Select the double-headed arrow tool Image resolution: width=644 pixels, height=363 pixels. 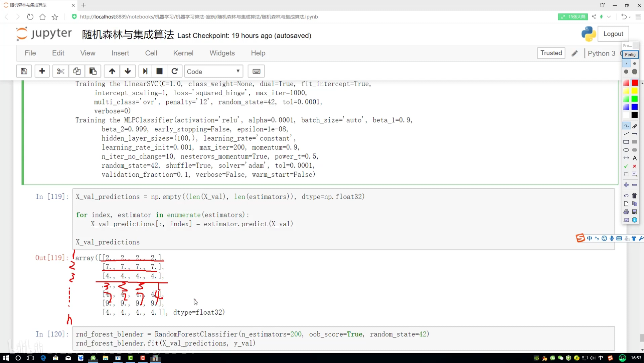coord(626,158)
